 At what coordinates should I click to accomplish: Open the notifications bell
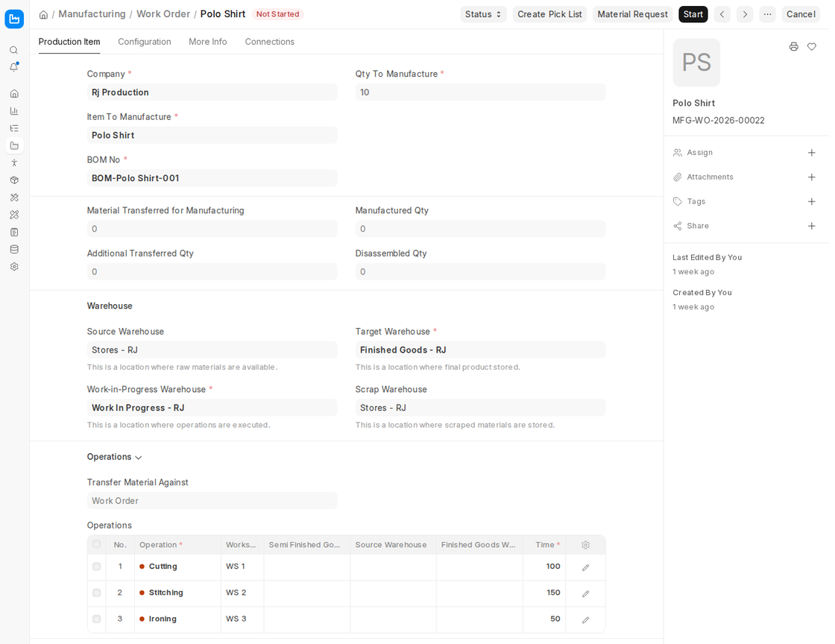(14, 67)
